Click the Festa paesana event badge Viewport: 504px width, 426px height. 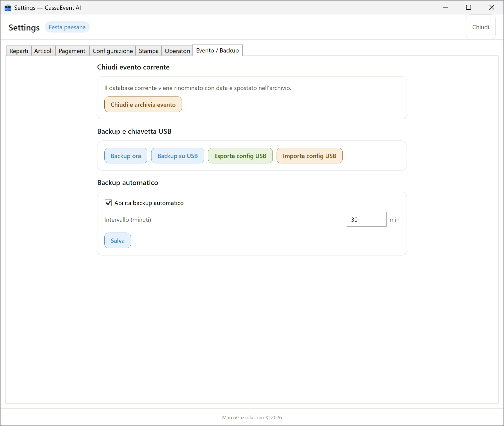click(67, 27)
